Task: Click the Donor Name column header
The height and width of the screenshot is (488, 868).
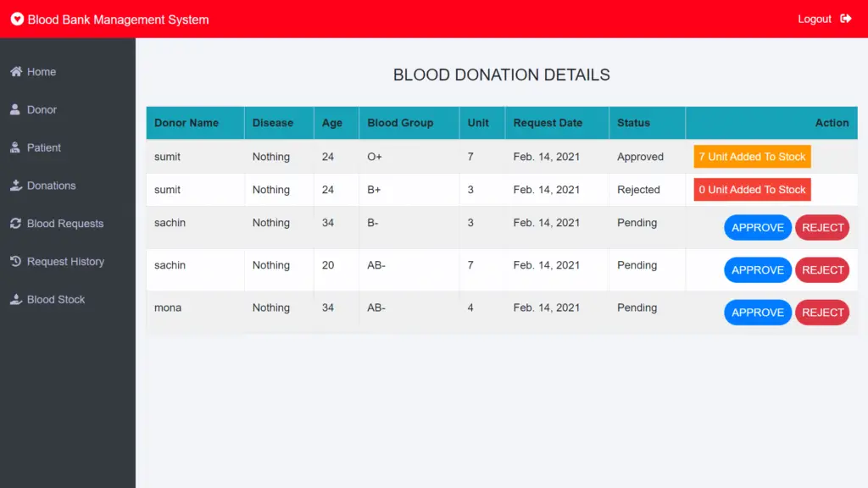Action: pyautogui.click(x=186, y=123)
